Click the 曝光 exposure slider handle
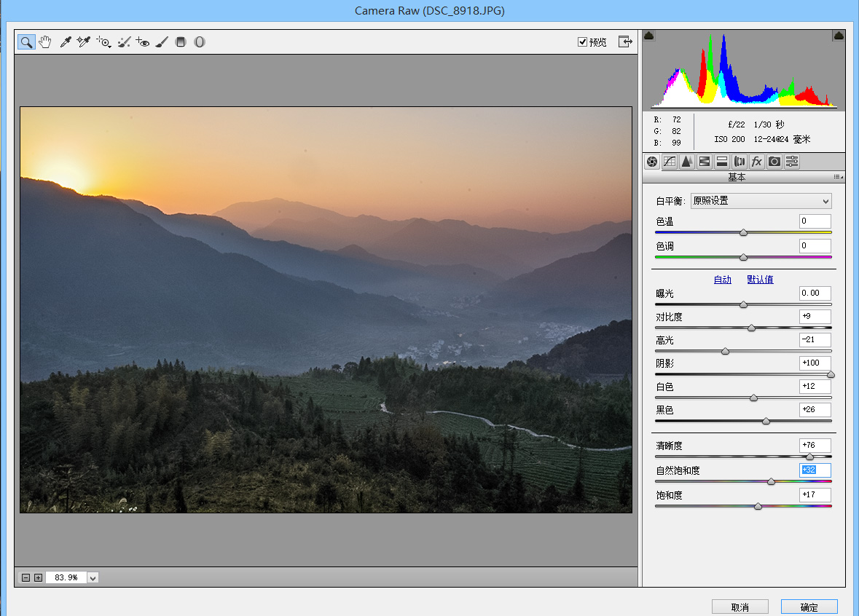859x616 pixels. click(x=743, y=304)
